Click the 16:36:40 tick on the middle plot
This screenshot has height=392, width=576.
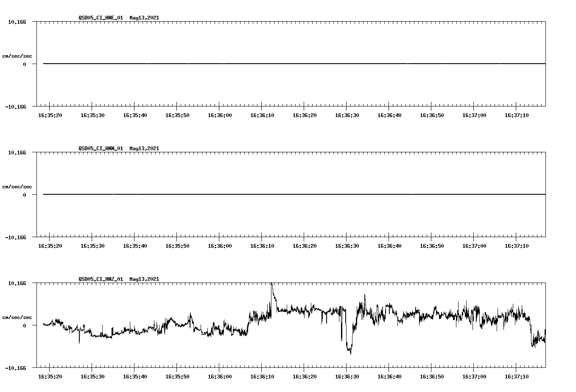[390, 245]
